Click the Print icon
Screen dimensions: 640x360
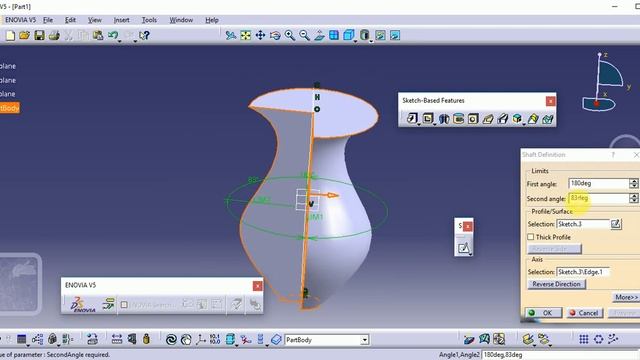click(x=54, y=36)
